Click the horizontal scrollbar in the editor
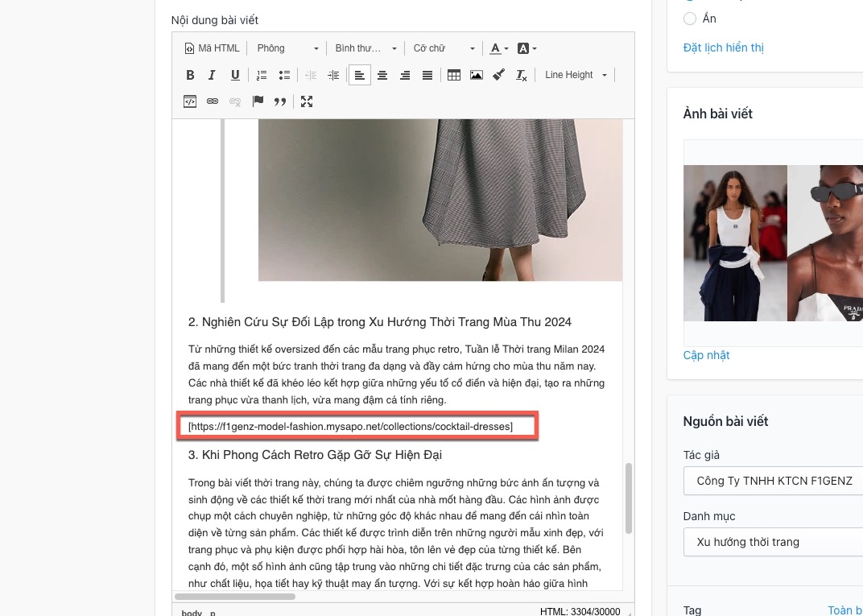This screenshot has height=616, width=863. coord(235,597)
